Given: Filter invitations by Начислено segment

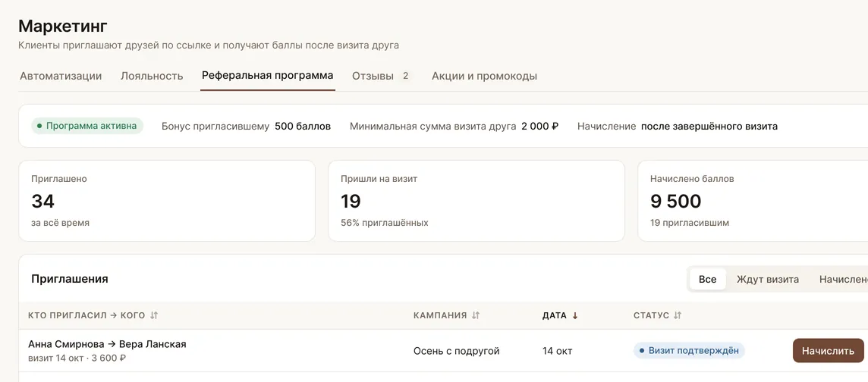Looking at the screenshot, I should (843, 279).
